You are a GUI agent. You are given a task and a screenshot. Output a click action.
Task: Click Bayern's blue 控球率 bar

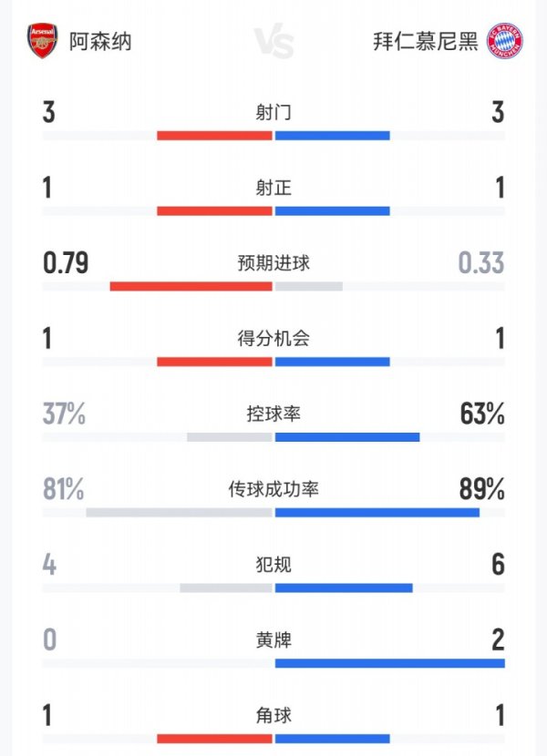(347, 437)
